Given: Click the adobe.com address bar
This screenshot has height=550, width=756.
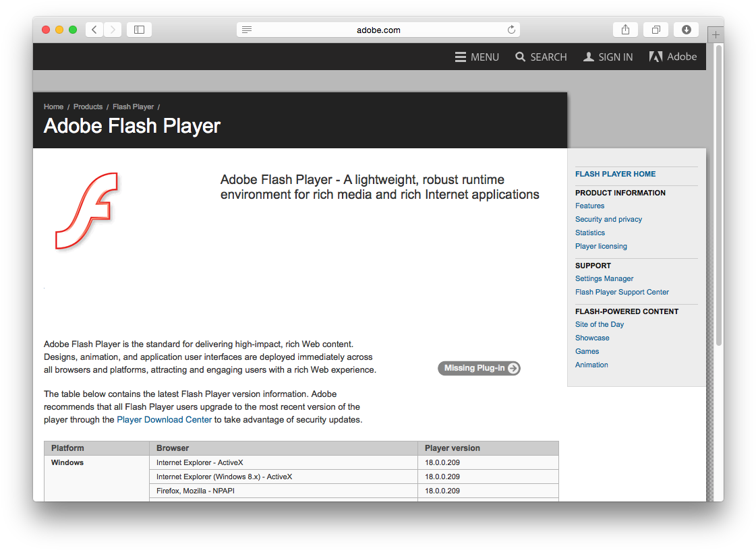Looking at the screenshot, I should pyautogui.click(x=378, y=30).
